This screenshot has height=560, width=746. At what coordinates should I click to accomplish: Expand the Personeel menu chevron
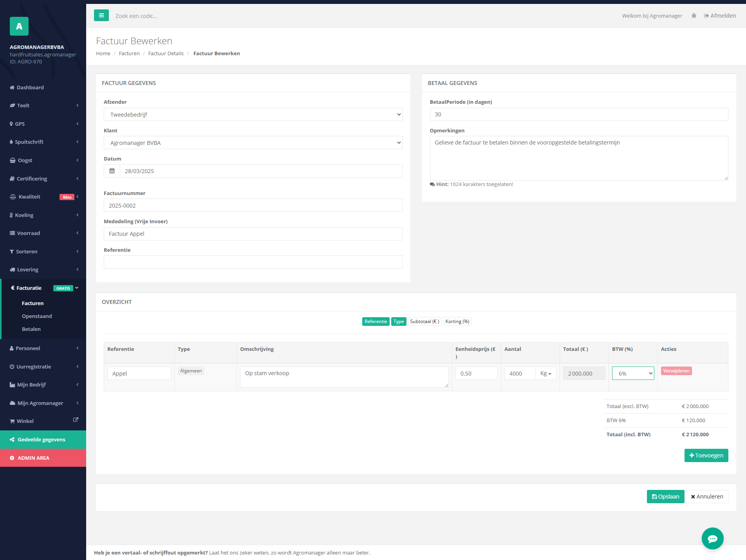point(78,348)
